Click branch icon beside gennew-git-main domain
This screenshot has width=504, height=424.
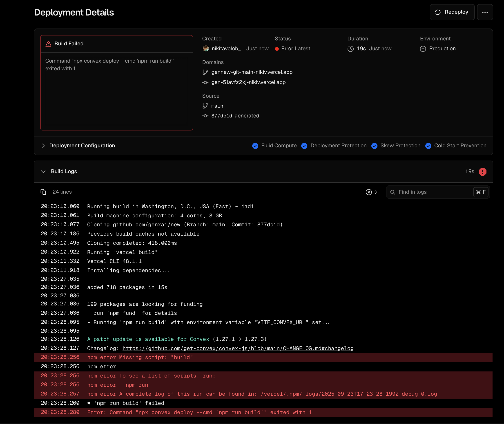click(x=205, y=72)
